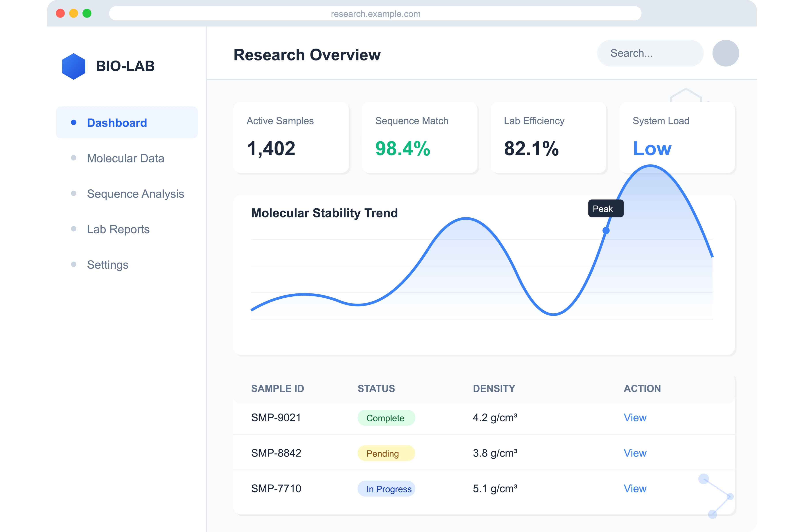View sample SMP-7710
The width and height of the screenshot is (804, 532).
(x=634, y=489)
